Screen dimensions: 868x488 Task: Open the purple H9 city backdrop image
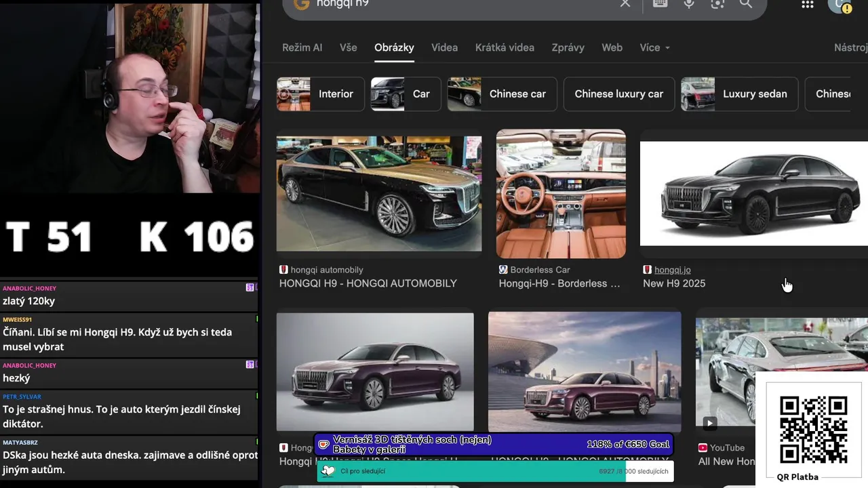click(585, 371)
